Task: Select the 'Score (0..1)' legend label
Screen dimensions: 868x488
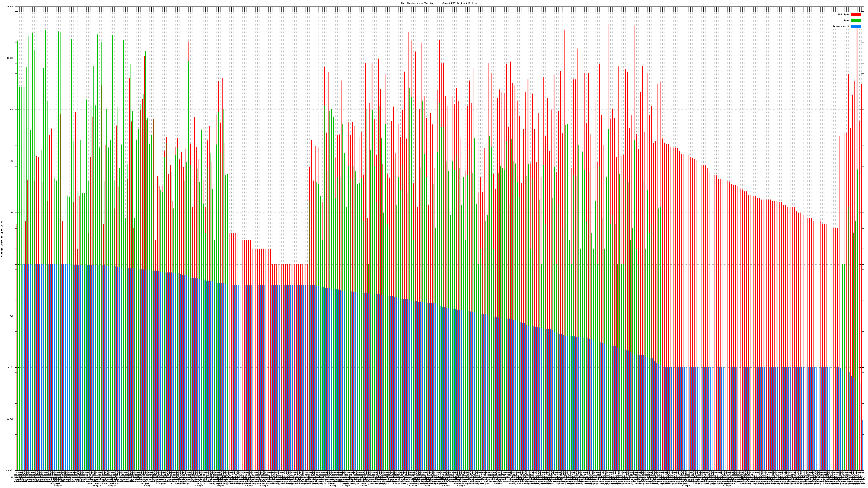Action: 841,26
